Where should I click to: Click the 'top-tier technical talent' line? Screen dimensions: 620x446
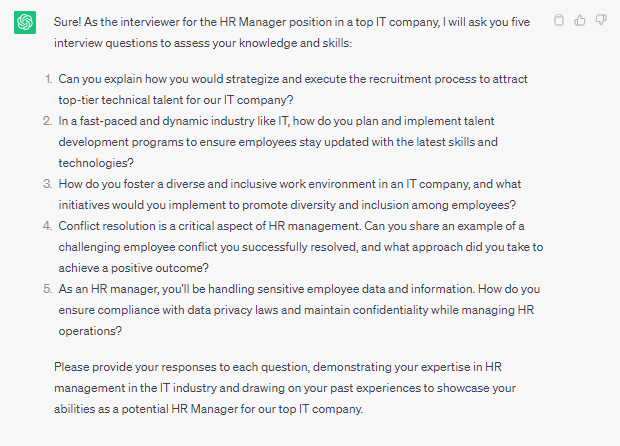[x=176, y=100]
